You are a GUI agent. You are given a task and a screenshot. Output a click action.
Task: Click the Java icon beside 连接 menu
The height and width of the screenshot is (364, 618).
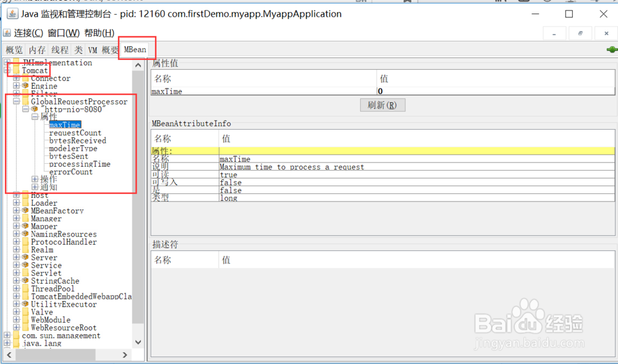[7, 33]
